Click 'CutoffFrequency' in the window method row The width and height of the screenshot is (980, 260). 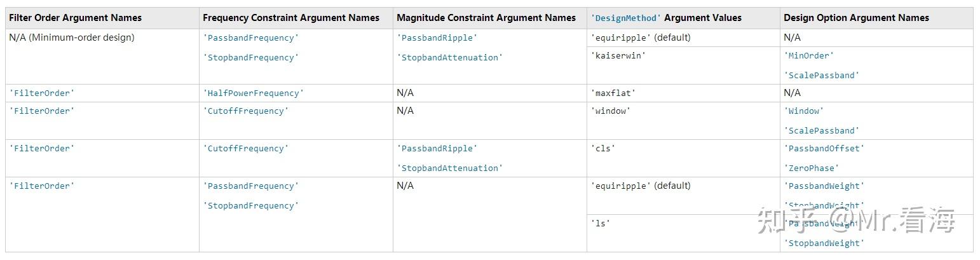245,111
